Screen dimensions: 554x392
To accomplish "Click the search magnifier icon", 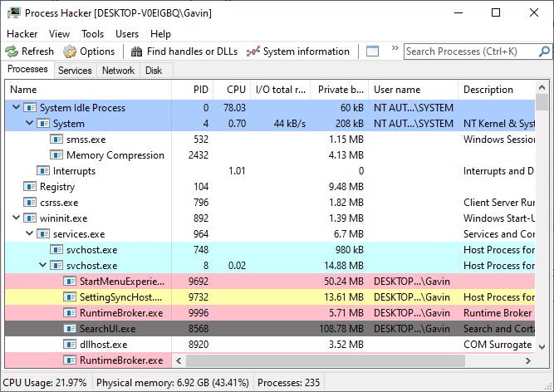I will [544, 51].
